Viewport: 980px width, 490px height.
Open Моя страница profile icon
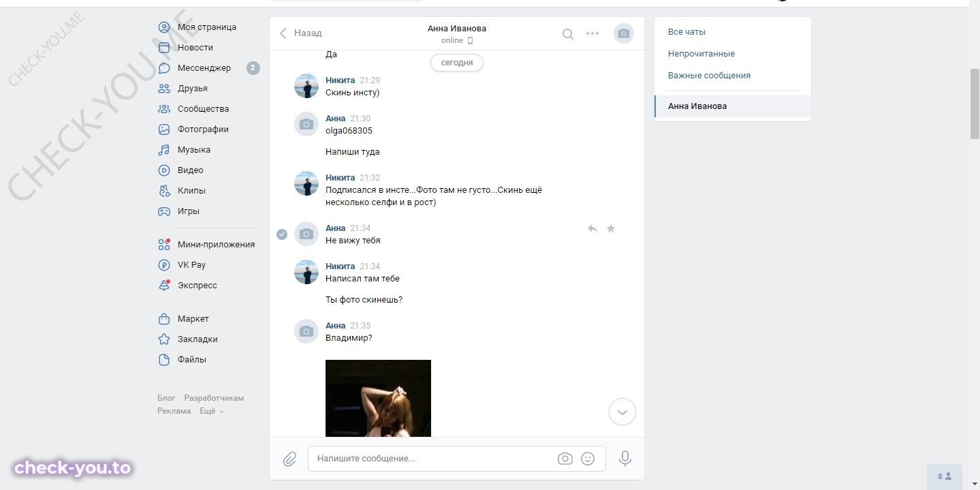164,27
